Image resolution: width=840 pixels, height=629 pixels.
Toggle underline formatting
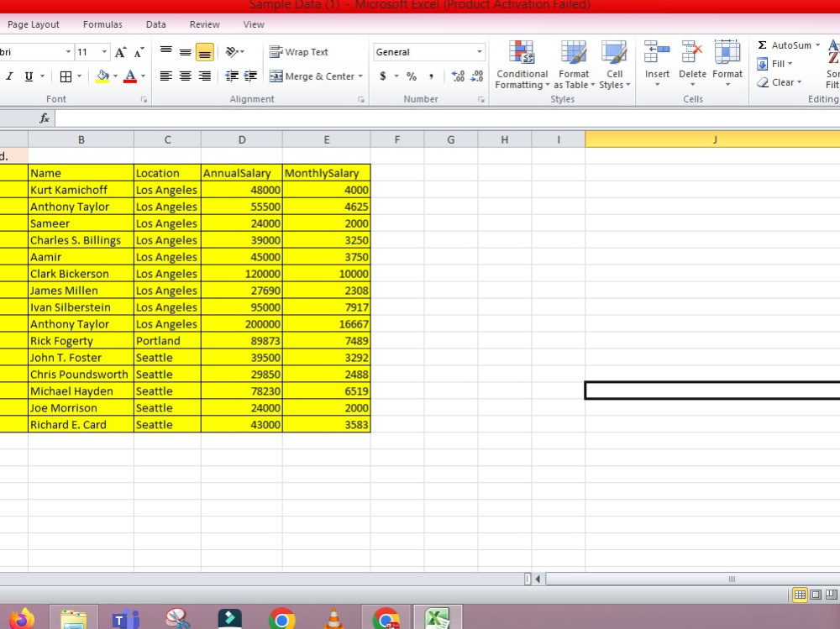(29, 76)
